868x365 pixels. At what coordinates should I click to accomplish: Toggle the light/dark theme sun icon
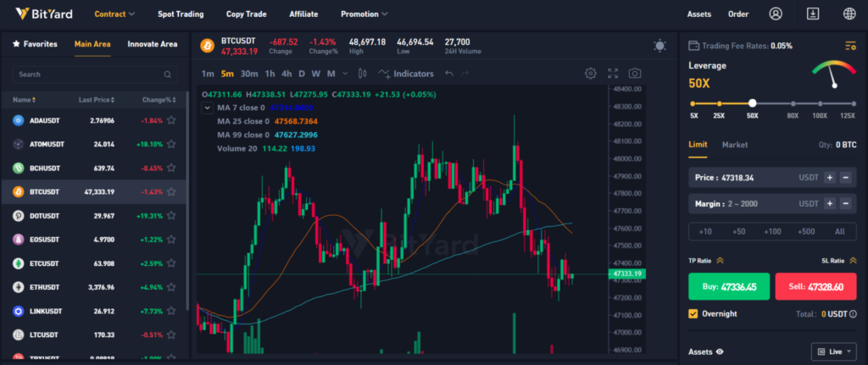[659, 46]
